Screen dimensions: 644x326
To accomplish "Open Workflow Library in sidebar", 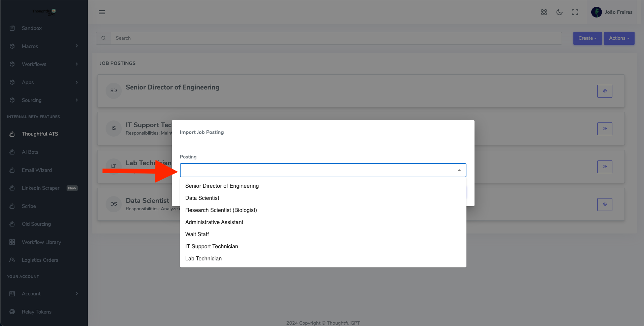I will (x=41, y=242).
